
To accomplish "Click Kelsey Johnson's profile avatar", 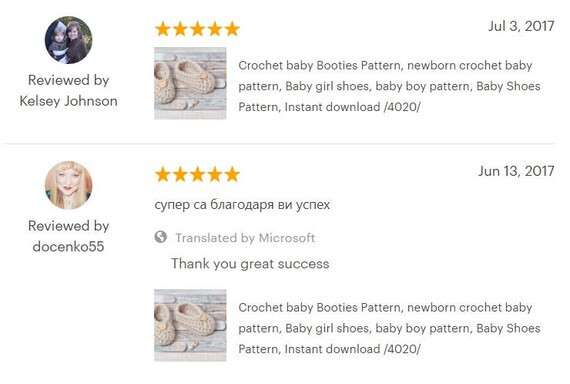I will click(68, 40).
